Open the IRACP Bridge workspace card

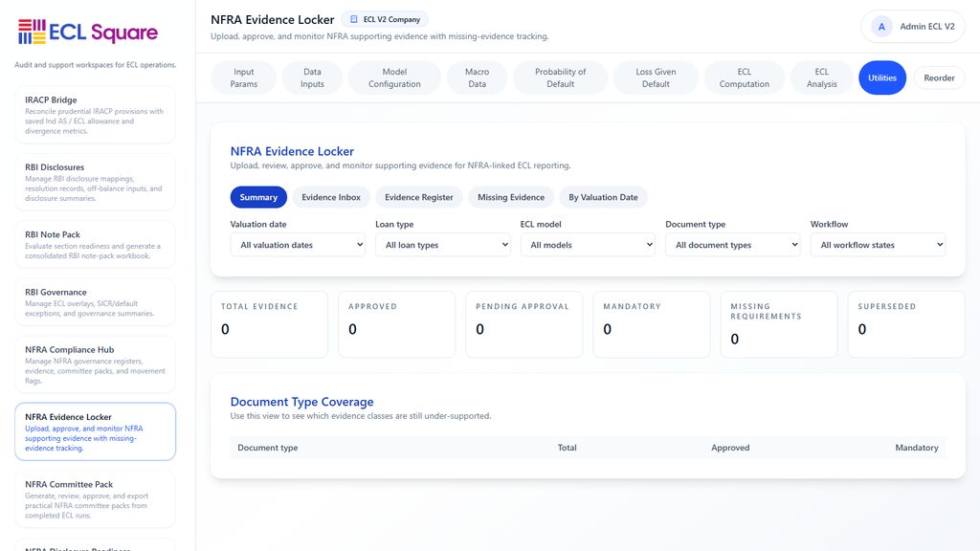[95, 115]
